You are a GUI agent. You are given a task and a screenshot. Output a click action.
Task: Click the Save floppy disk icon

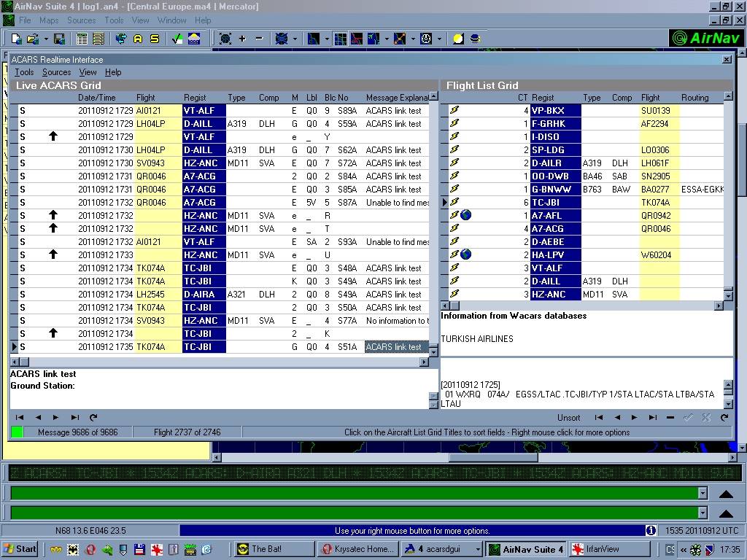click(x=59, y=39)
